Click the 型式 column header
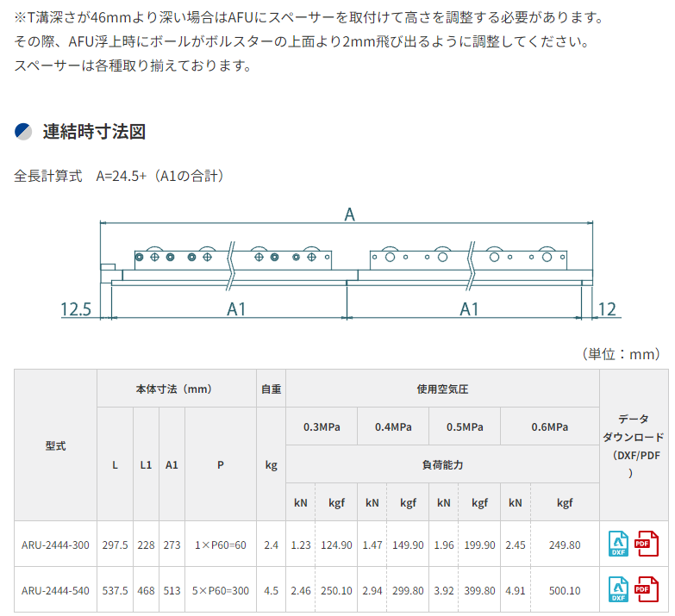 tap(55, 445)
